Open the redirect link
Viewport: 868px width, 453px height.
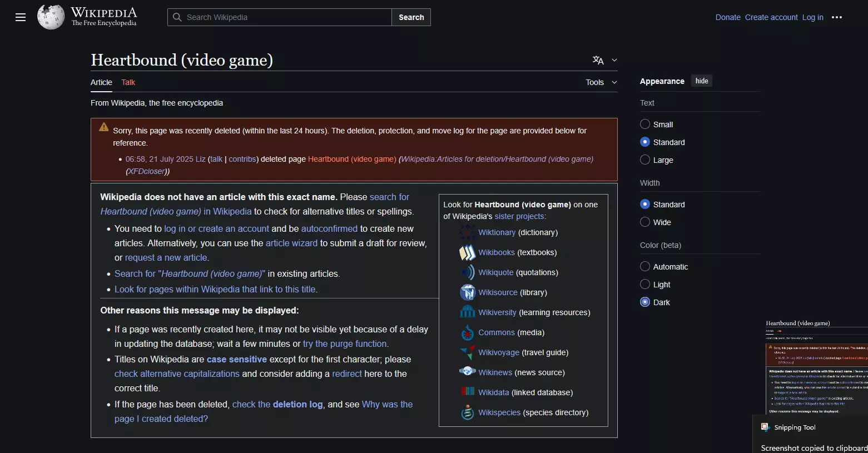pyautogui.click(x=347, y=374)
